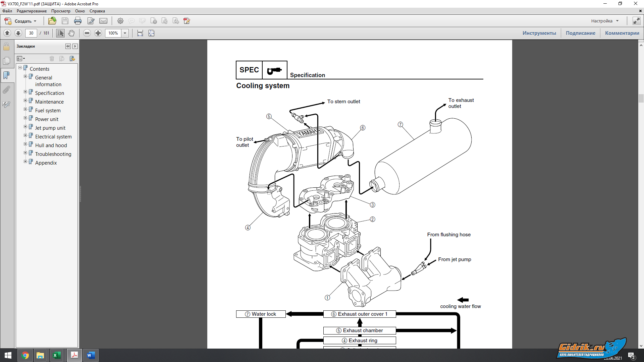Expand the Fuel system bookmark
This screenshot has height=362, width=644.
(25, 109)
